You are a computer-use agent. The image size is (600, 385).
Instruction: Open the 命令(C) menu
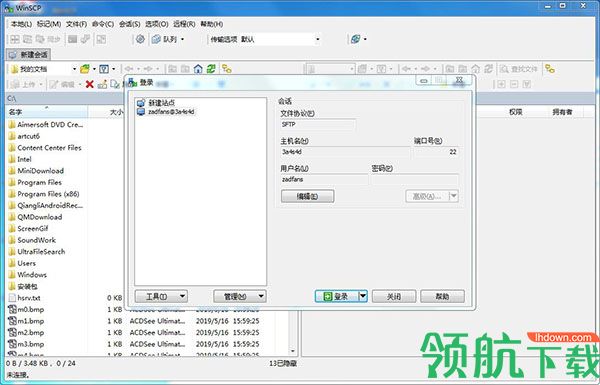[x=103, y=24]
